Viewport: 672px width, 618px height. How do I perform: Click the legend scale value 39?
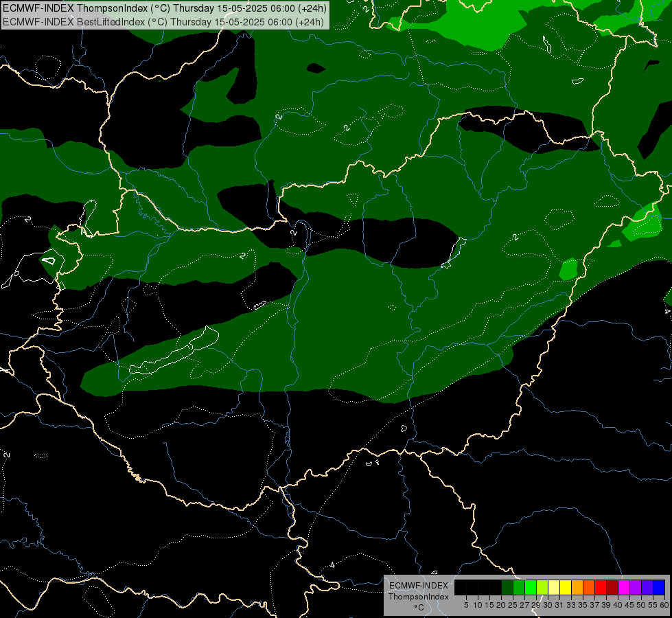click(x=606, y=605)
